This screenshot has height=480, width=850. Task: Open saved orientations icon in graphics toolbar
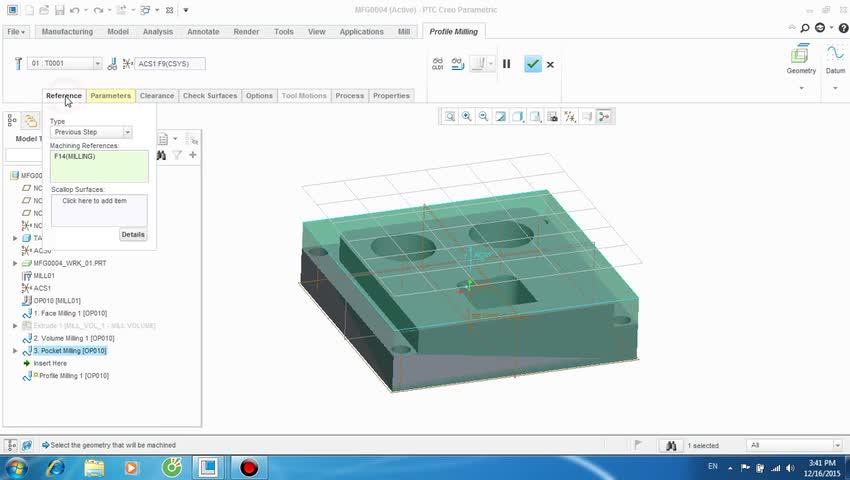click(535, 117)
